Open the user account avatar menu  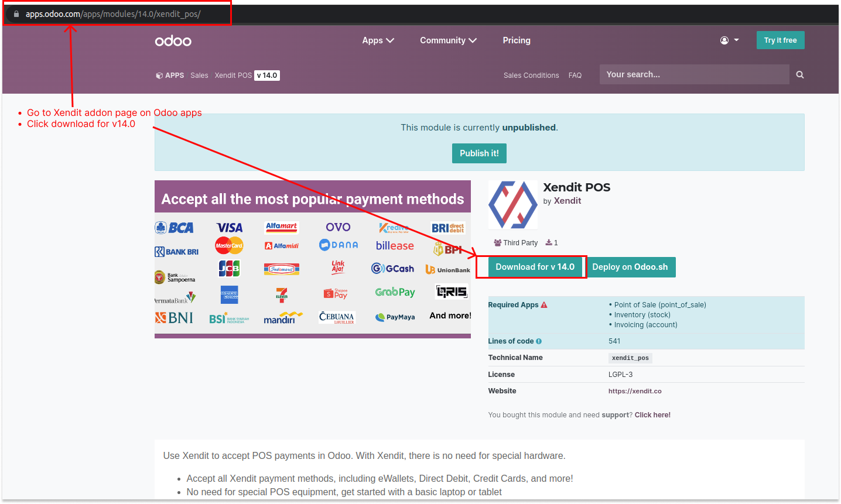coord(729,40)
